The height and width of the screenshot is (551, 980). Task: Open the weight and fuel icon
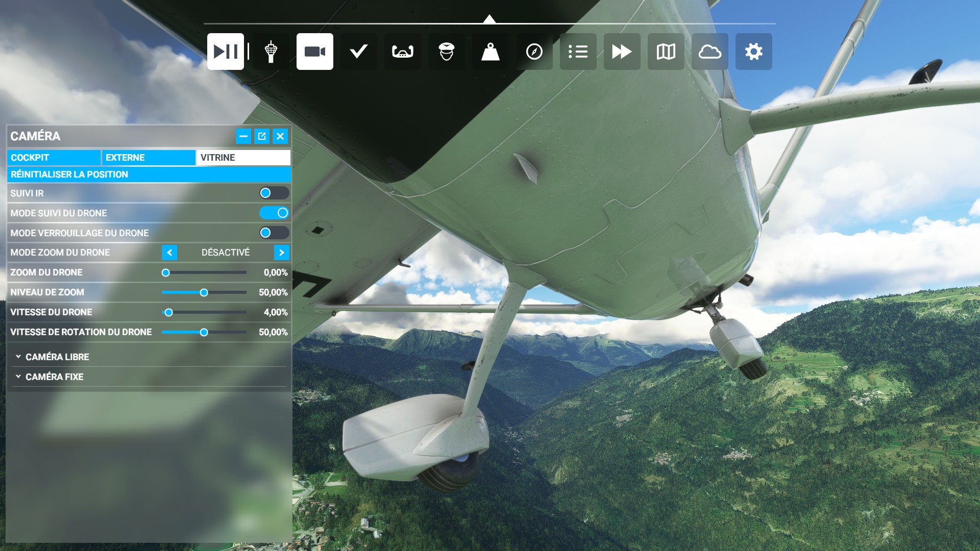[x=490, y=52]
